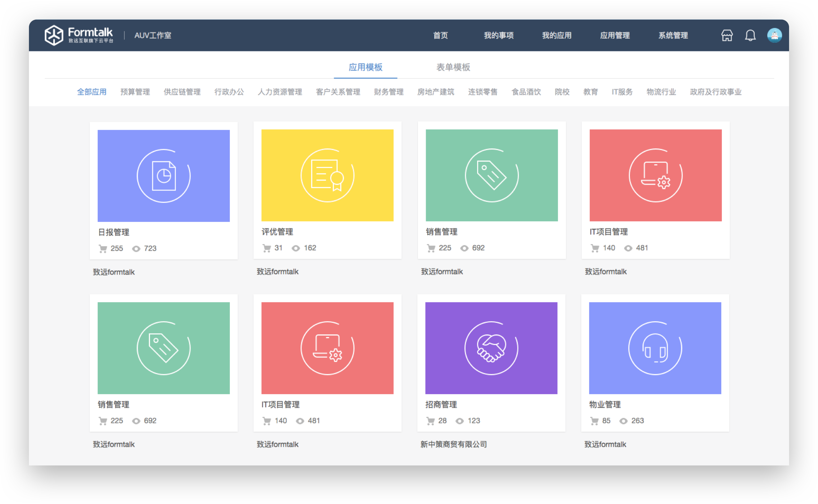Click the cart icon under 日报管理
Viewport: 818px width, 504px height.
click(103, 249)
